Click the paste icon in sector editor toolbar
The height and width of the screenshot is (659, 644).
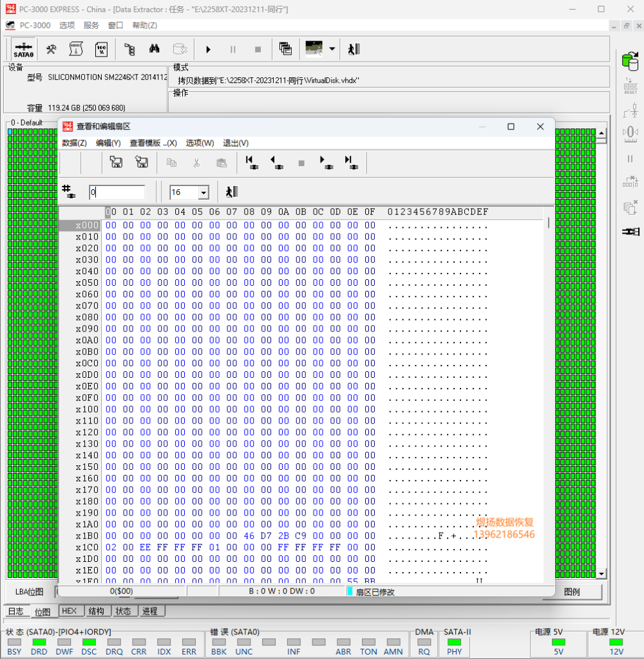tap(222, 163)
